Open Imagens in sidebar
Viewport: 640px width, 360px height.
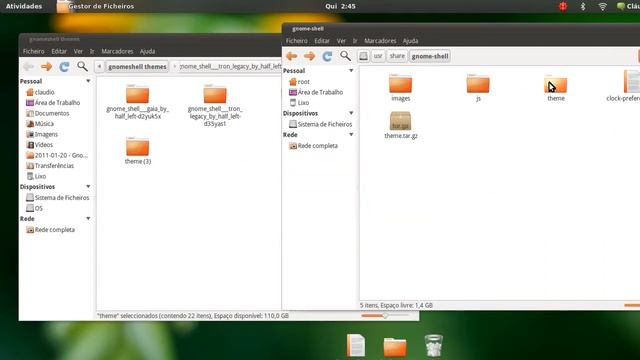(42, 134)
